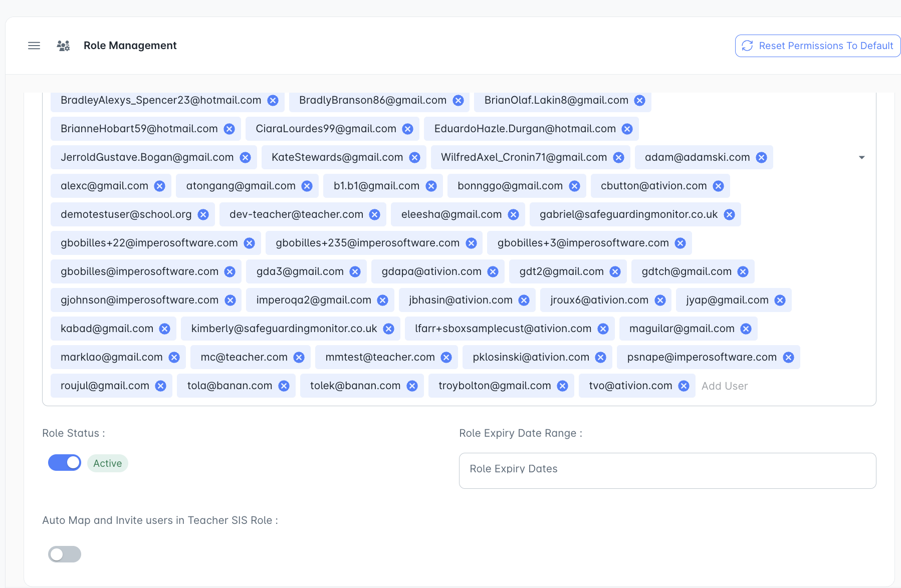The image size is (901, 588).
Task: Remove KateStewards@gmail.com user
Action: (415, 158)
